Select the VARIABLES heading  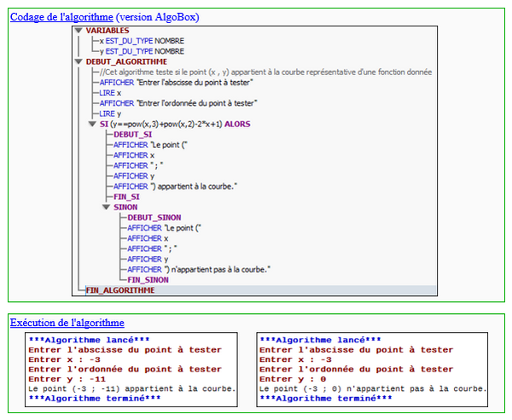click(108, 31)
